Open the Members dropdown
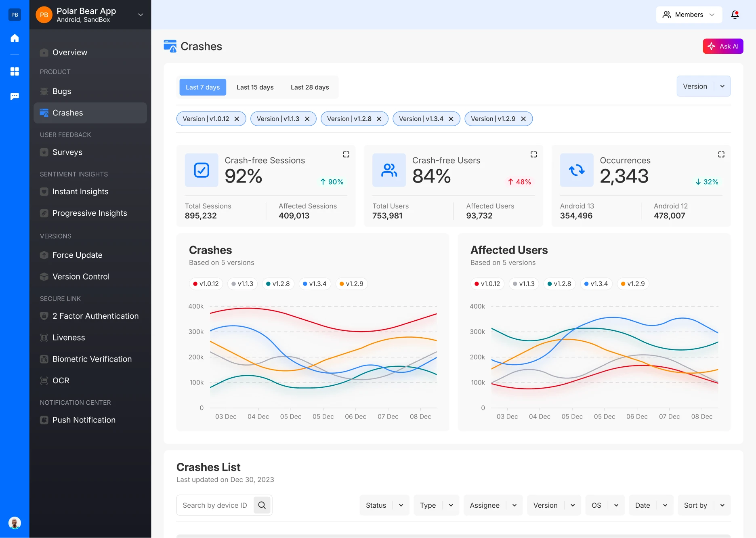756x538 pixels. click(x=689, y=15)
